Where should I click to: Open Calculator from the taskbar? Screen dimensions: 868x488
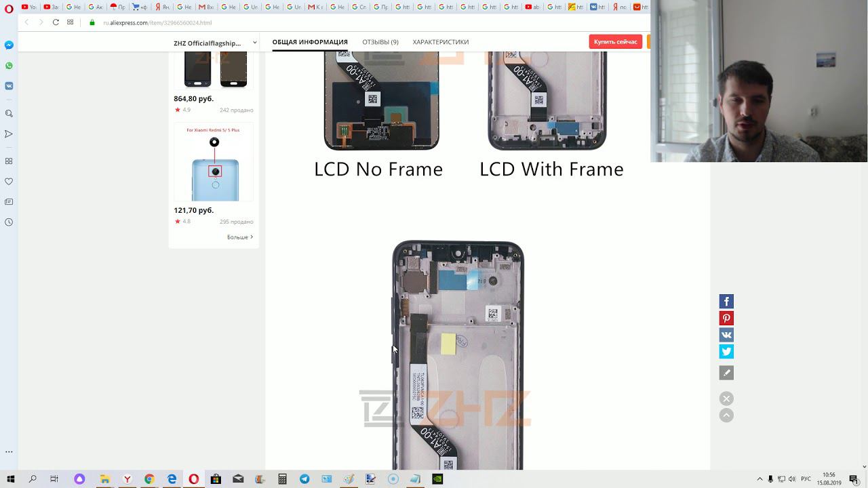tap(282, 479)
